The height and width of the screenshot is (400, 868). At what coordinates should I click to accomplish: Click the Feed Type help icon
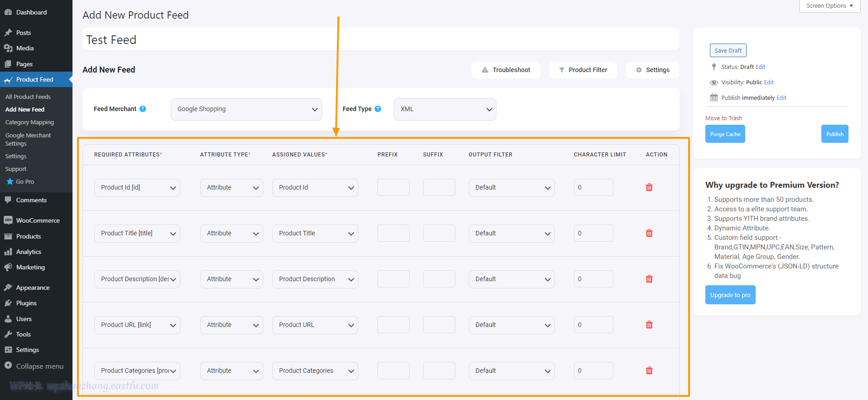378,109
